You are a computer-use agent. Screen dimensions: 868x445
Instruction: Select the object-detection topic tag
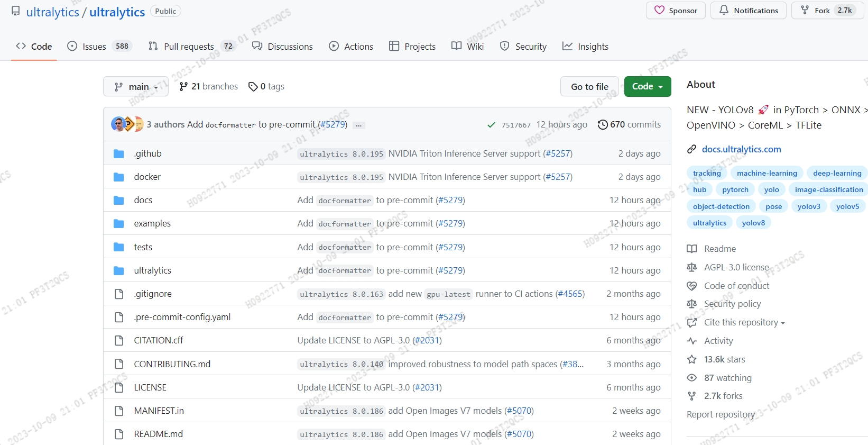point(721,206)
